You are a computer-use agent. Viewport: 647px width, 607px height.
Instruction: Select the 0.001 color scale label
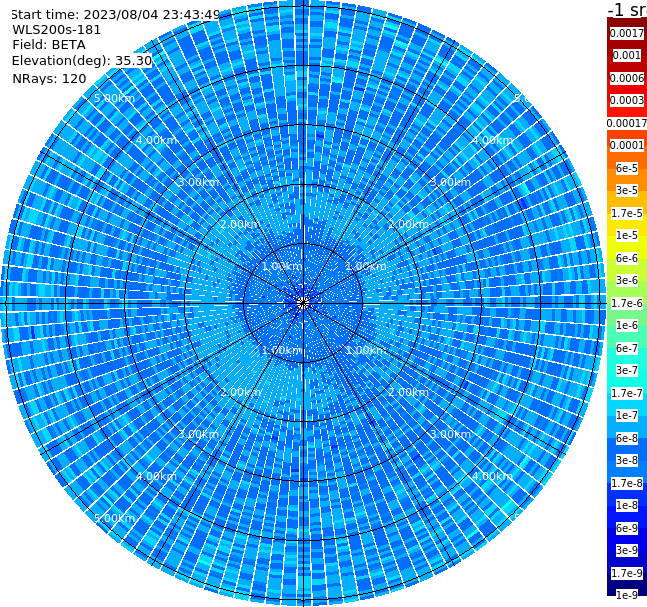point(627,55)
